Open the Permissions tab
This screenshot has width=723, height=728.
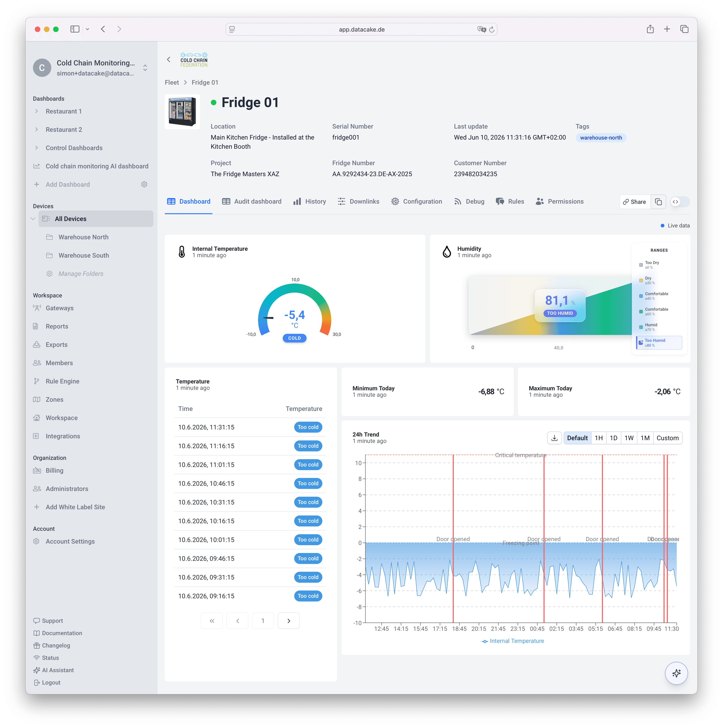[x=559, y=202]
